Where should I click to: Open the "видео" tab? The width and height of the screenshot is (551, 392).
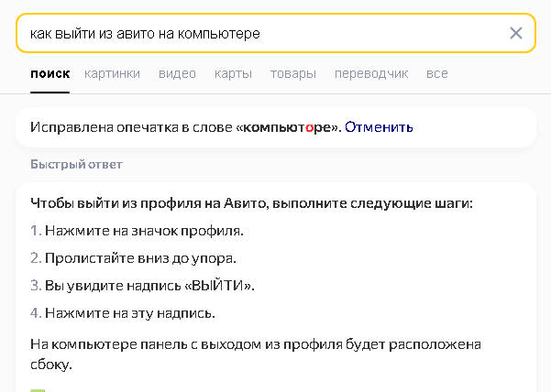pos(177,73)
